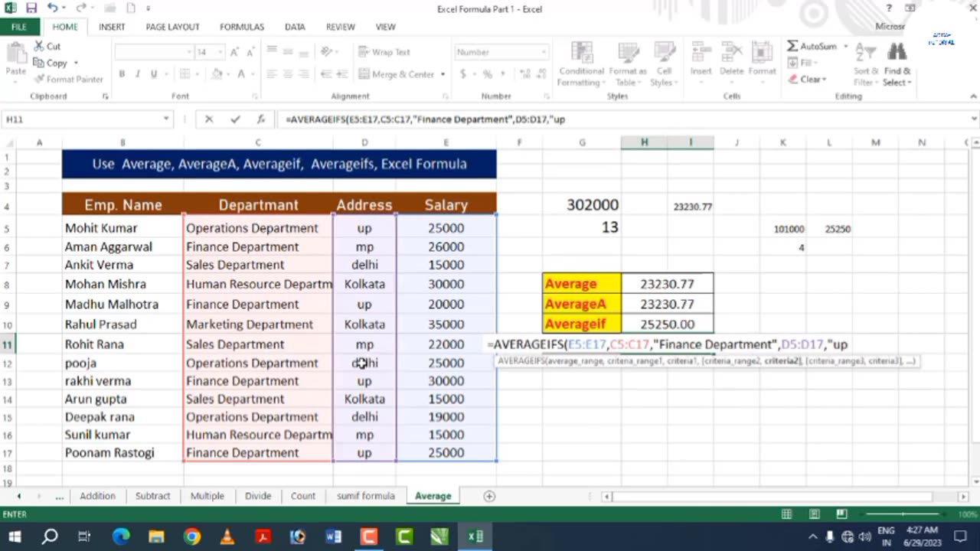
Task: Click row 11 header
Action: [x=8, y=344]
